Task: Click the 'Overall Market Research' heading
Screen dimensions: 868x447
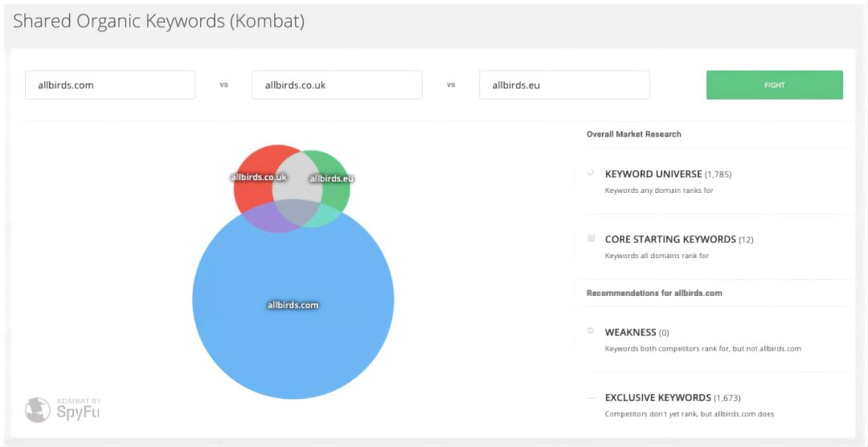Action: point(634,134)
